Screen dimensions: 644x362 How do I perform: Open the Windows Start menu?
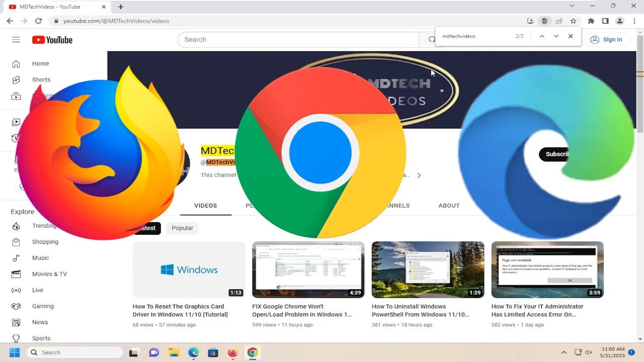point(14,352)
